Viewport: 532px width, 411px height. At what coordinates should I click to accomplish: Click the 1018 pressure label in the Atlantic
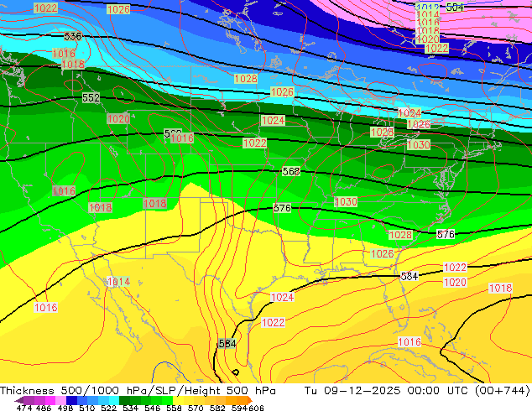pyautogui.click(x=500, y=289)
